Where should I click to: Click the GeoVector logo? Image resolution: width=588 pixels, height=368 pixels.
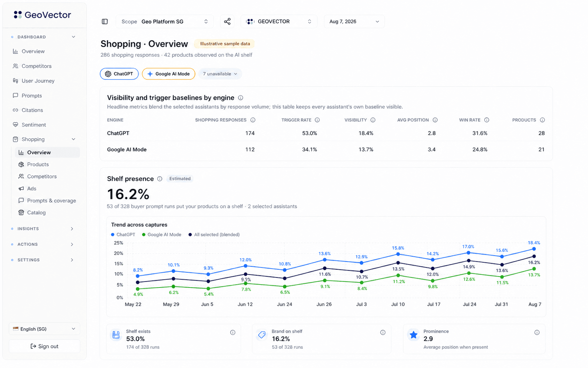pyautogui.click(x=42, y=15)
